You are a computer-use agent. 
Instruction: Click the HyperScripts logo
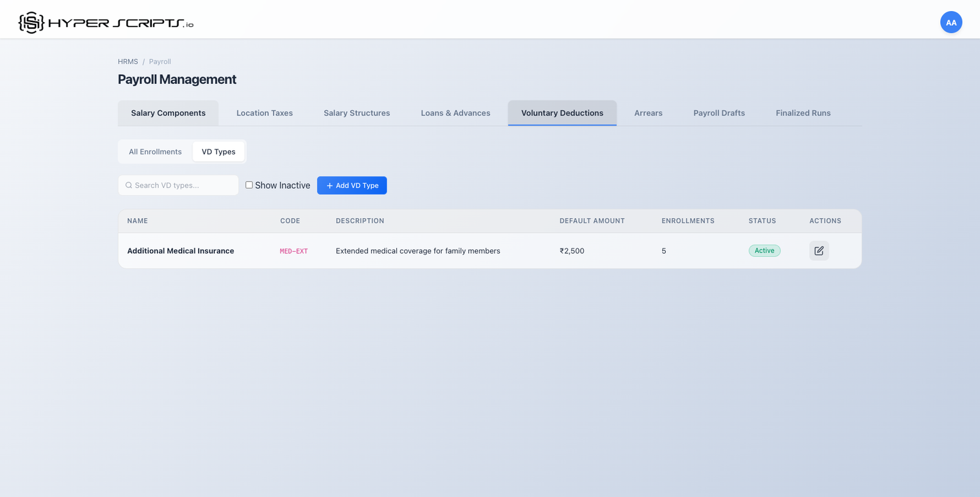[x=106, y=23]
